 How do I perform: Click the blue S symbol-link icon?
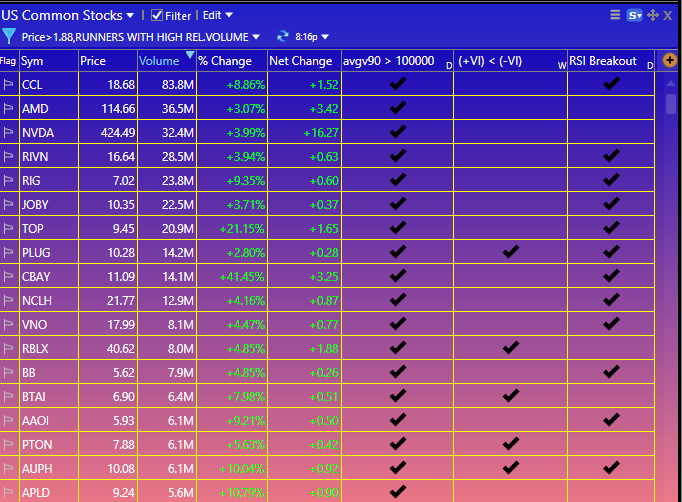pos(634,16)
